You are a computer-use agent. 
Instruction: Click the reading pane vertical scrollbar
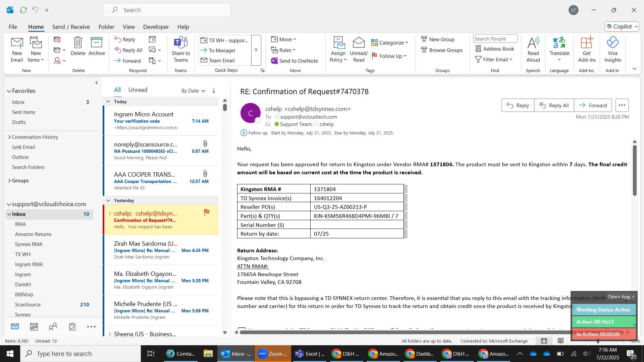click(x=635, y=170)
